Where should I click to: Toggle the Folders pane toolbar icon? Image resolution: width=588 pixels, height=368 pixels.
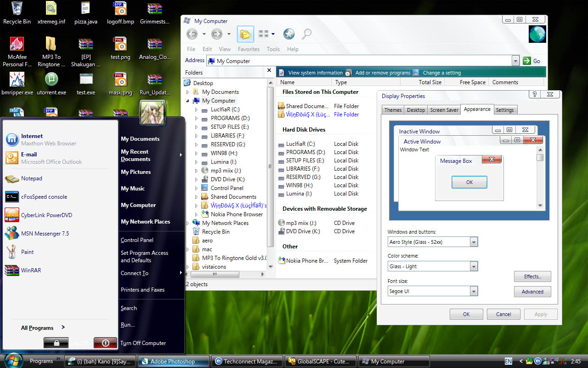tap(245, 34)
